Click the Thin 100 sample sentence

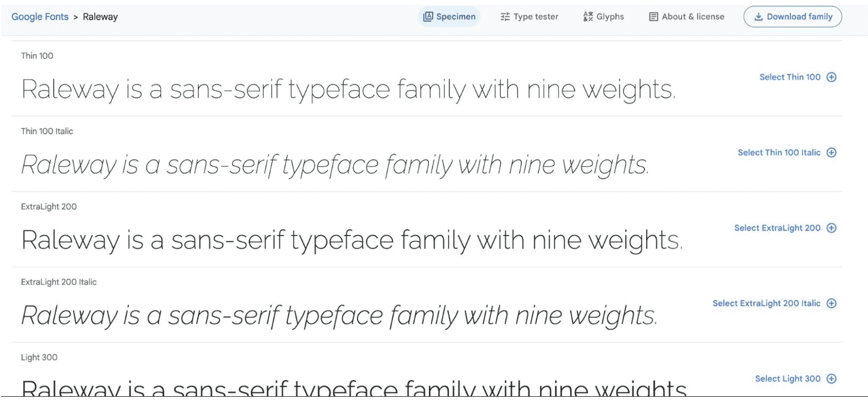(x=348, y=90)
